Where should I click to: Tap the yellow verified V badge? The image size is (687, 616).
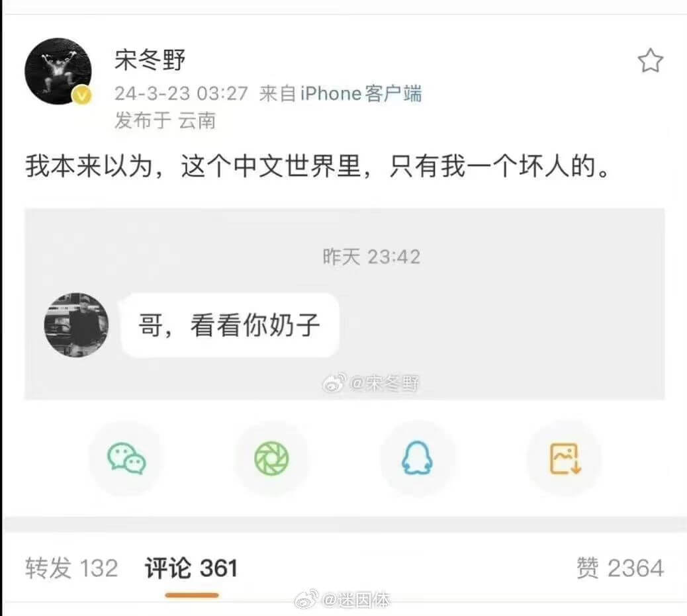pos(82,95)
